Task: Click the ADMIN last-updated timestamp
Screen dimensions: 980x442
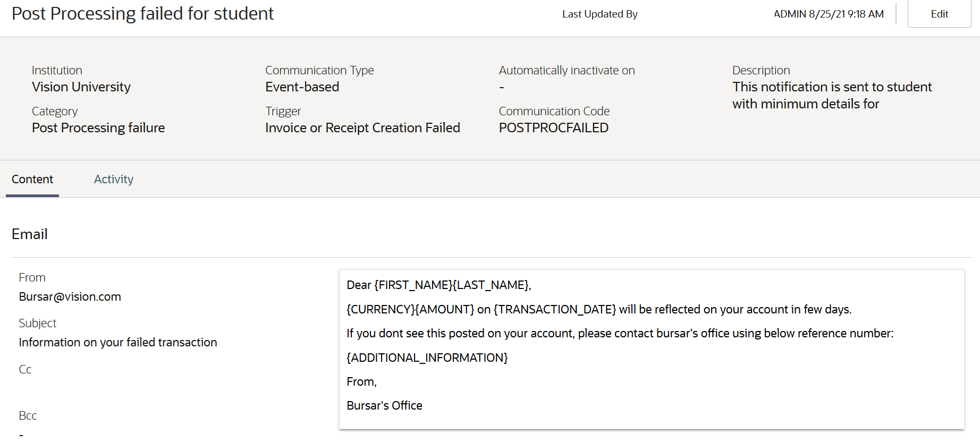Action: (828, 14)
